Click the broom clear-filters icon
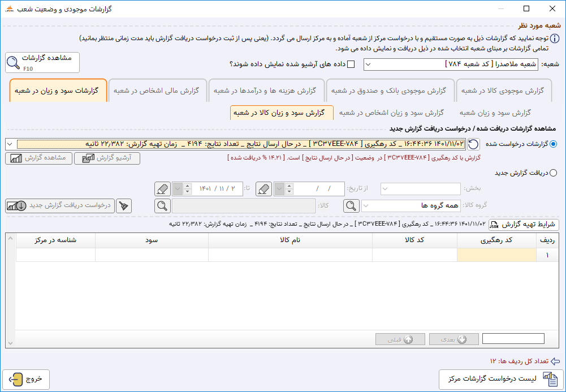 pyautogui.click(x=124, y=206)
